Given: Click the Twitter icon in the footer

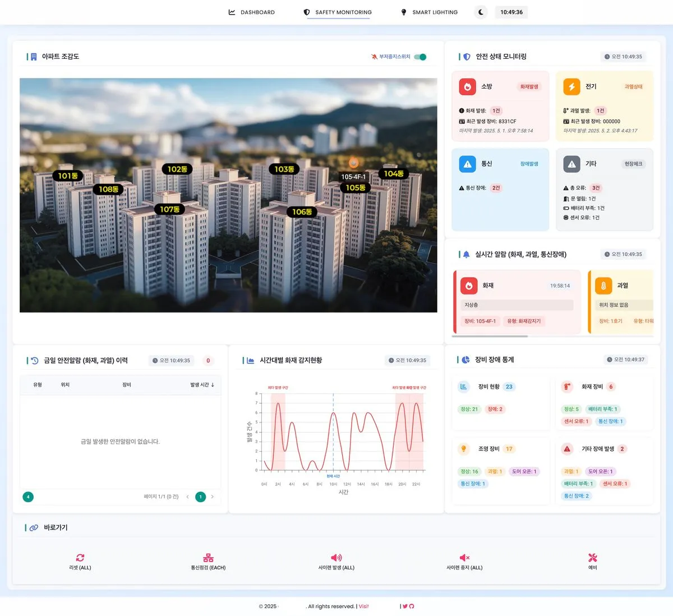Looking at the screenshot, I should [x=405, y=606].
